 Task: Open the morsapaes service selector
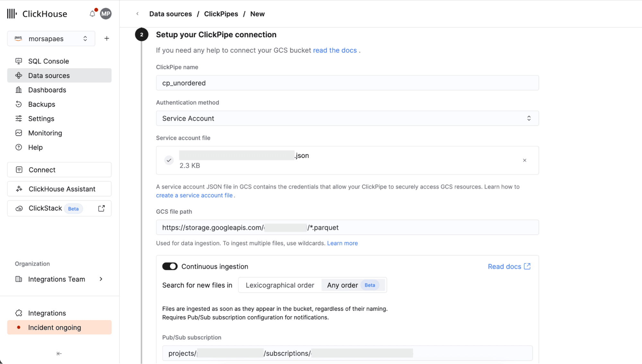(x=51, y=39)
